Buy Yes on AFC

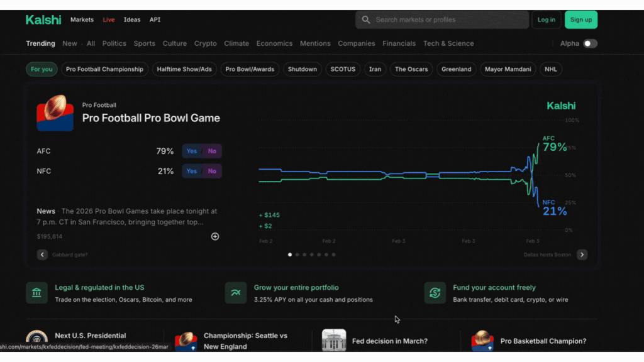pos(192,151)
